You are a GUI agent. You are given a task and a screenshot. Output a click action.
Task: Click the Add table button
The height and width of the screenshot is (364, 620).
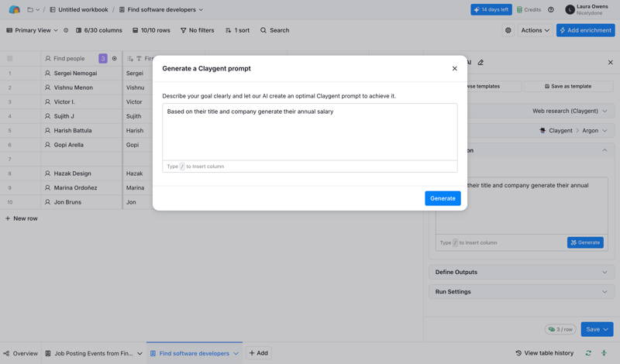tap(259, 353)
